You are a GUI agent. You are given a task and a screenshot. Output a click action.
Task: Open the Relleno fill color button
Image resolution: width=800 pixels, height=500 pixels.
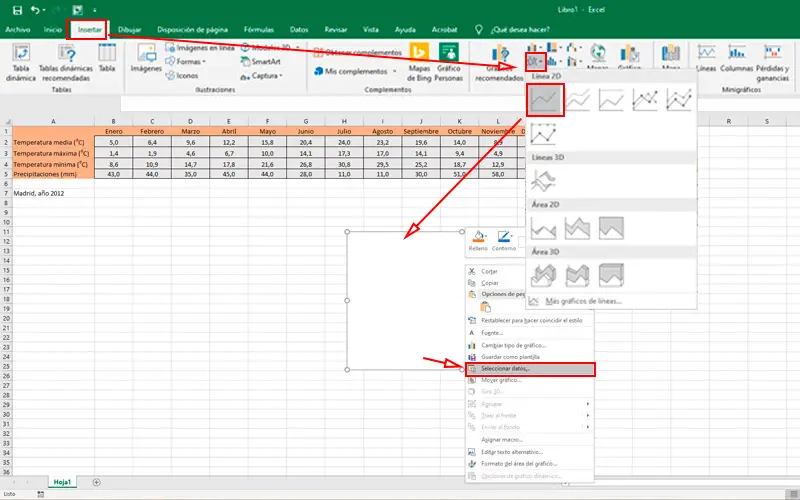click(x=479, y=239)
